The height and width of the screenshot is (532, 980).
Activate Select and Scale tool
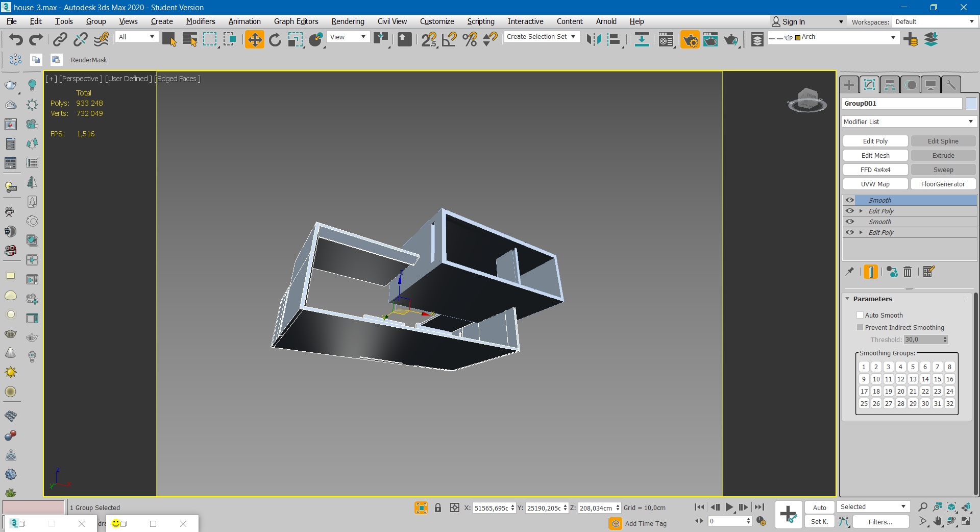point(296,39)
